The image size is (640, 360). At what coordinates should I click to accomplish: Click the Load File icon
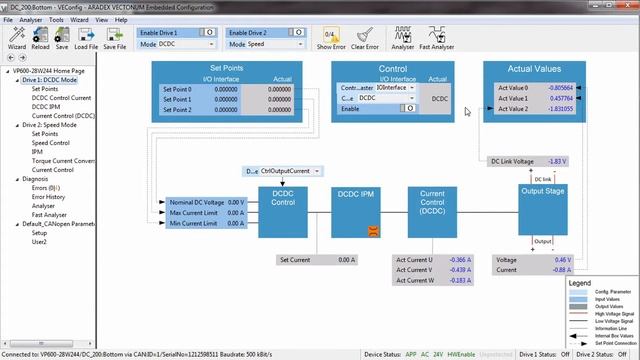point(86,38)
